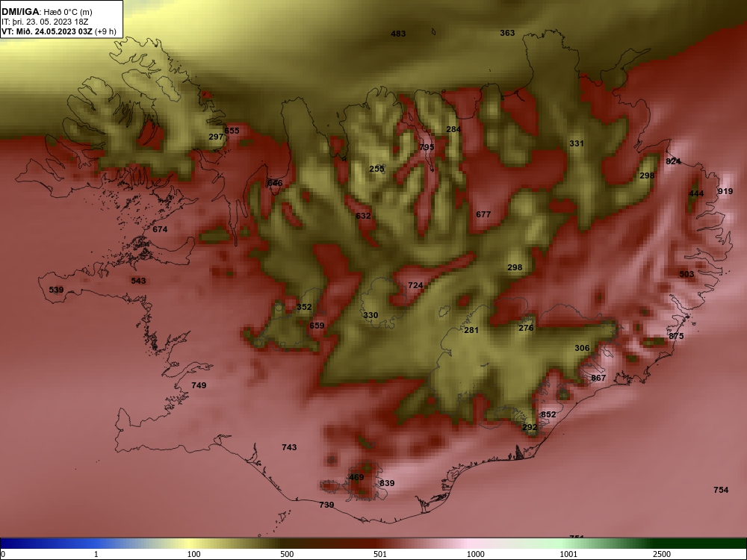Click the height value 724
747x560 pixels.
click(x=415, y=285)
